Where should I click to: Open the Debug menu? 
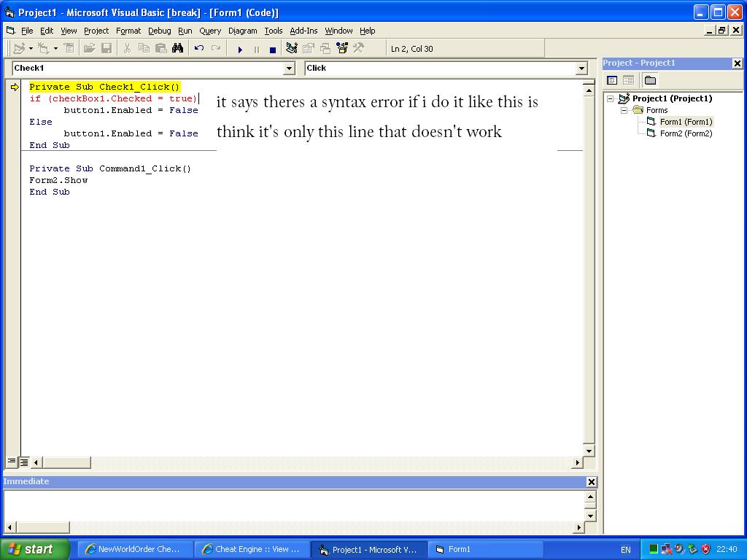click(159, 31)
